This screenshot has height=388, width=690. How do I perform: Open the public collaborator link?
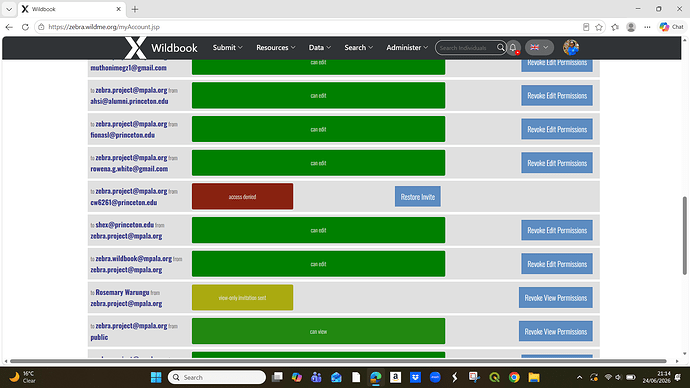99,337
